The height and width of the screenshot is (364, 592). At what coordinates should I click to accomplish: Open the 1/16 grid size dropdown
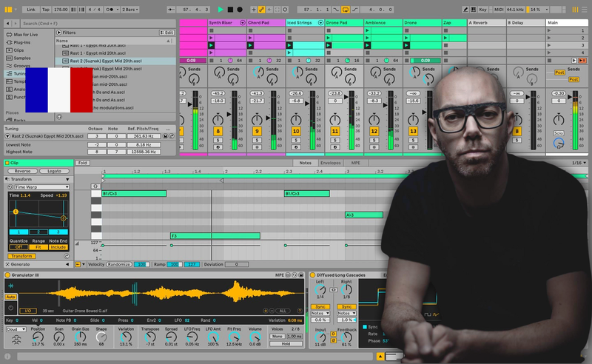(579, 163)
